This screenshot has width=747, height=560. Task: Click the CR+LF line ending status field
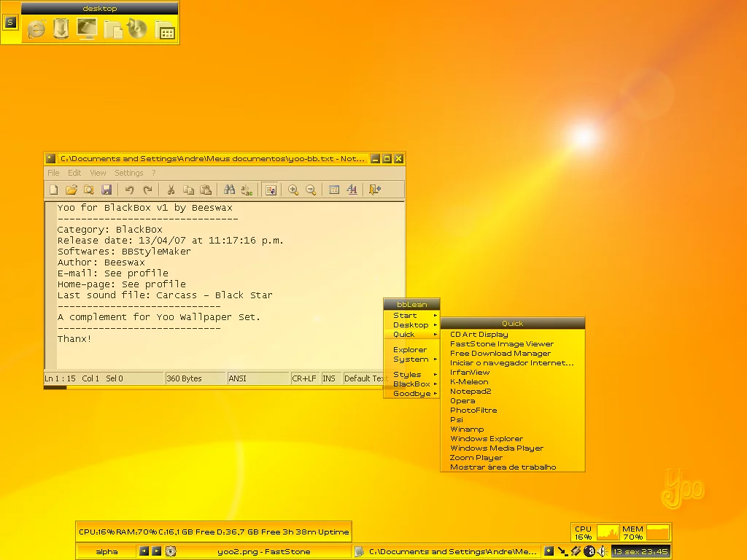(304, 378)
